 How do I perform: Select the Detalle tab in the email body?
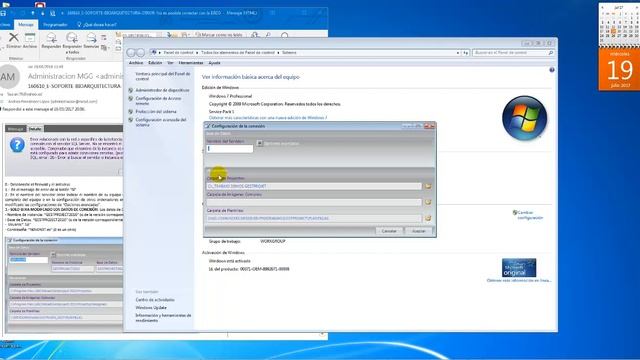click(x=35, y=129)
